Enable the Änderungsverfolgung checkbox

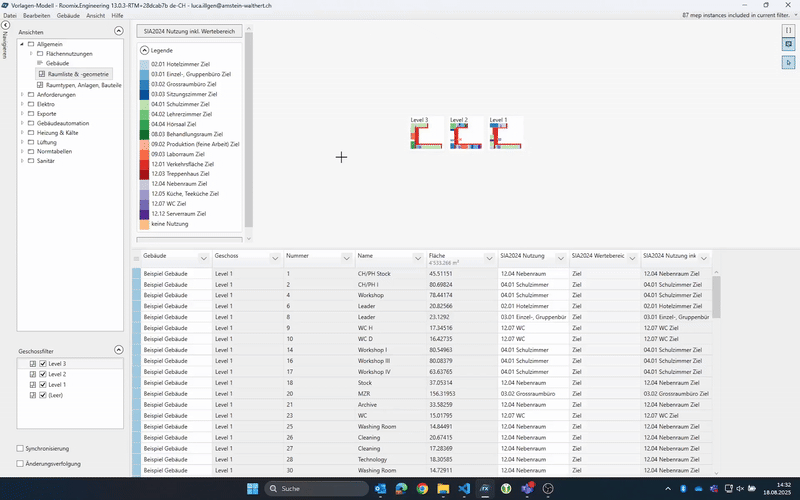point(20,464)
